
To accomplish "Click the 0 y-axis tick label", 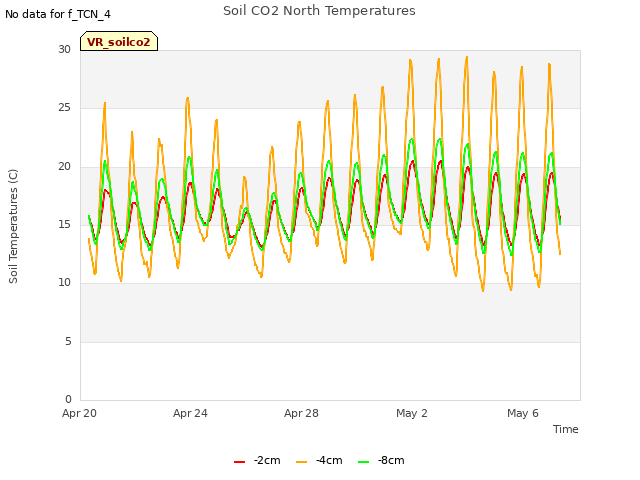I will pos(68,399).
